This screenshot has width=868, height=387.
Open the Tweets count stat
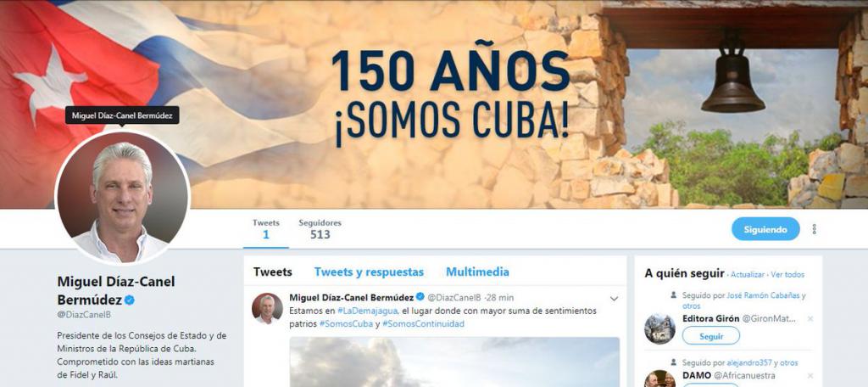coord(265,229)
